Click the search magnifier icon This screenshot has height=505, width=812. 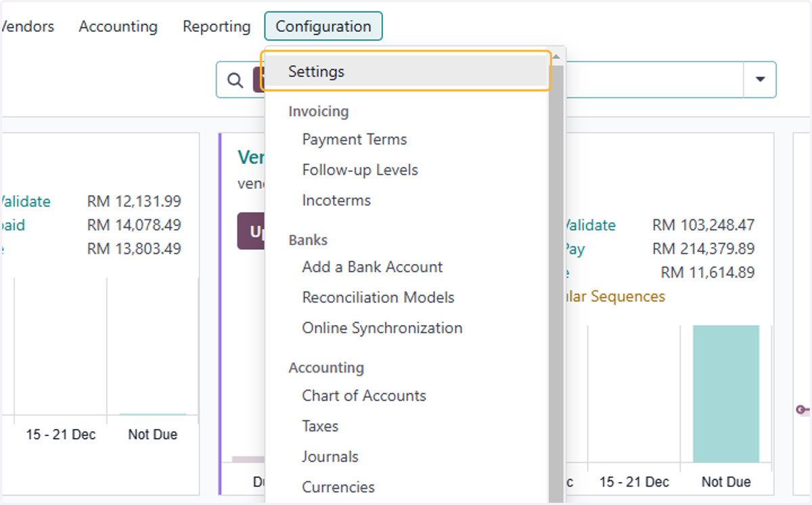tap(235, 80)
